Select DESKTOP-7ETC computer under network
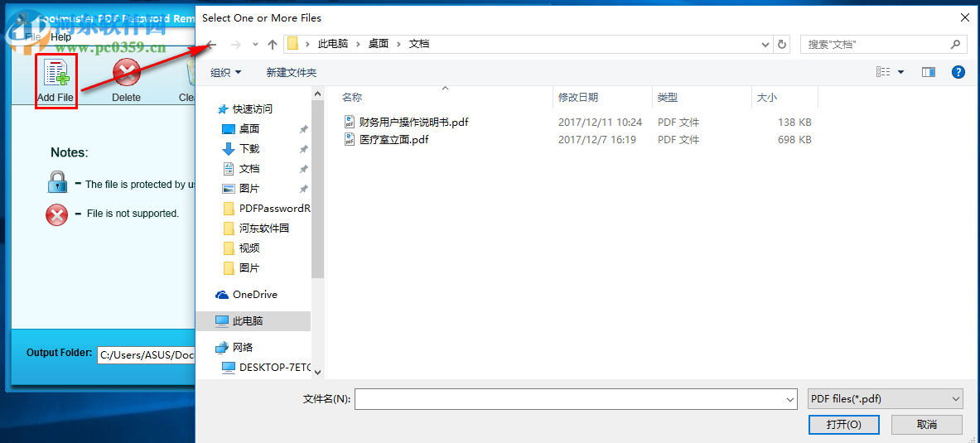Image resolution: width=980 pixels, height=443 pixels. tap(274, 368)
